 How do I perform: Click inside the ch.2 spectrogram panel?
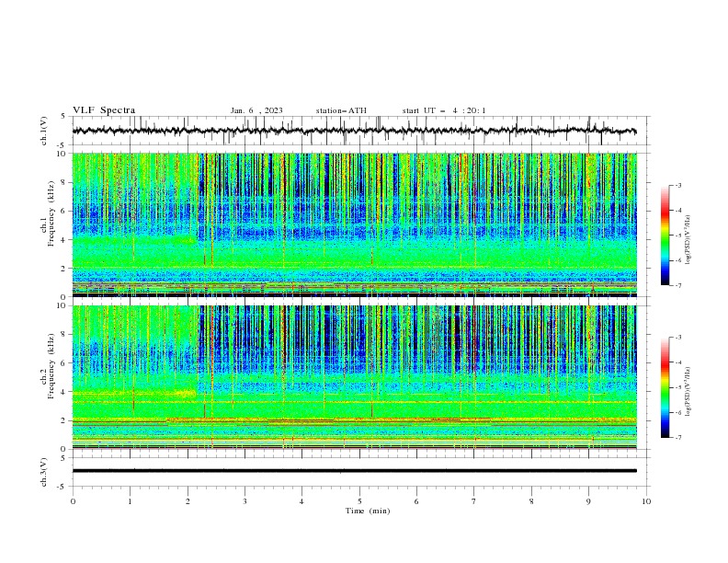pyautogui.click(x=354, y=377)
